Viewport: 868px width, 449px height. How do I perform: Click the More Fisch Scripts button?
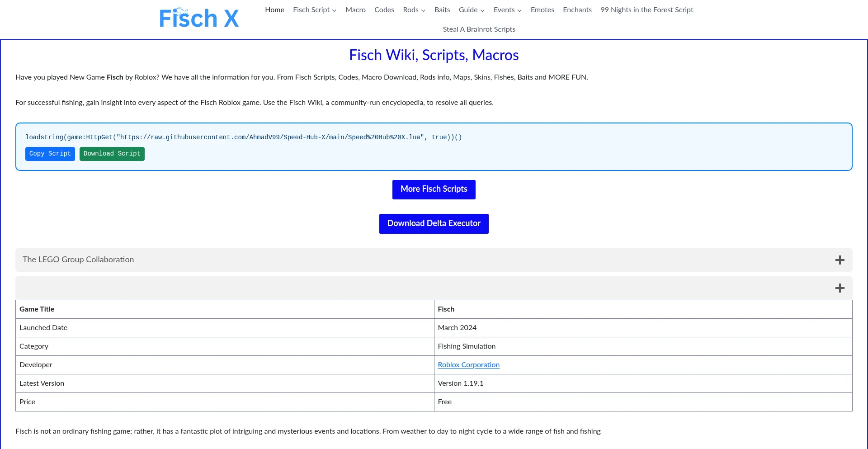pyautogui.click(x=434, y=189)
